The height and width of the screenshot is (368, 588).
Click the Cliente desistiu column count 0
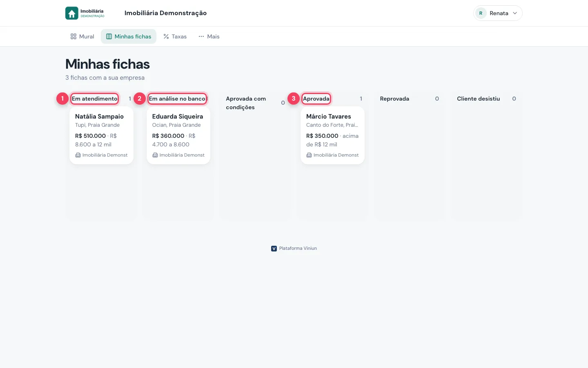pyautogui.click(x=514, y=99)
